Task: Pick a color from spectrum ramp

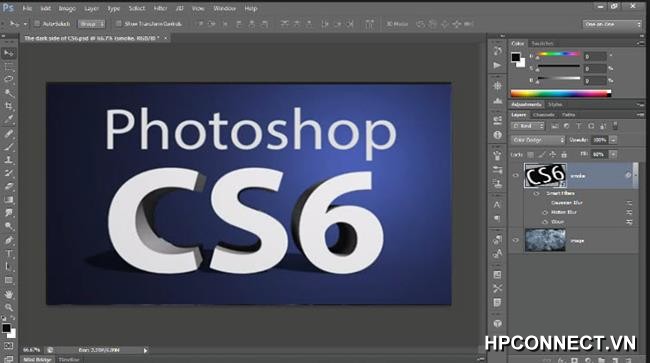Action: click(x=561, y=93)
